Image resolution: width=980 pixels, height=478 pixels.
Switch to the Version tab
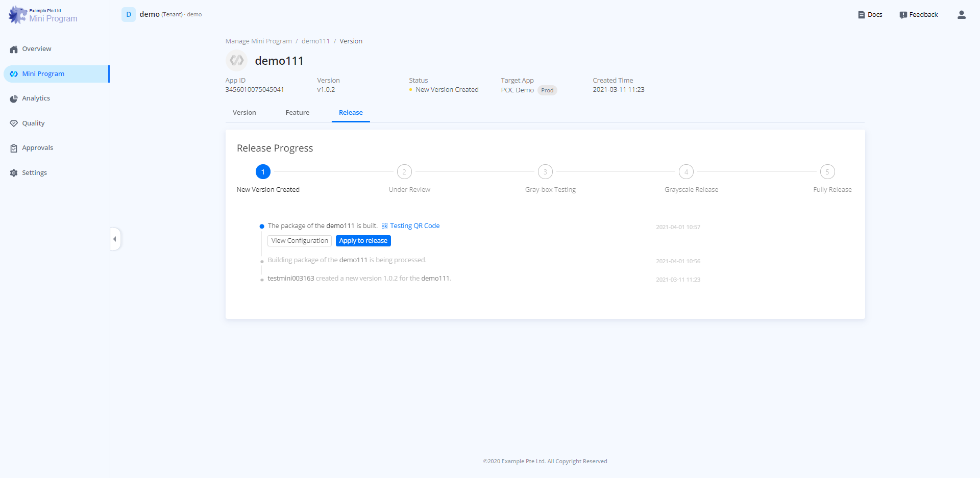tap(244, 113)
